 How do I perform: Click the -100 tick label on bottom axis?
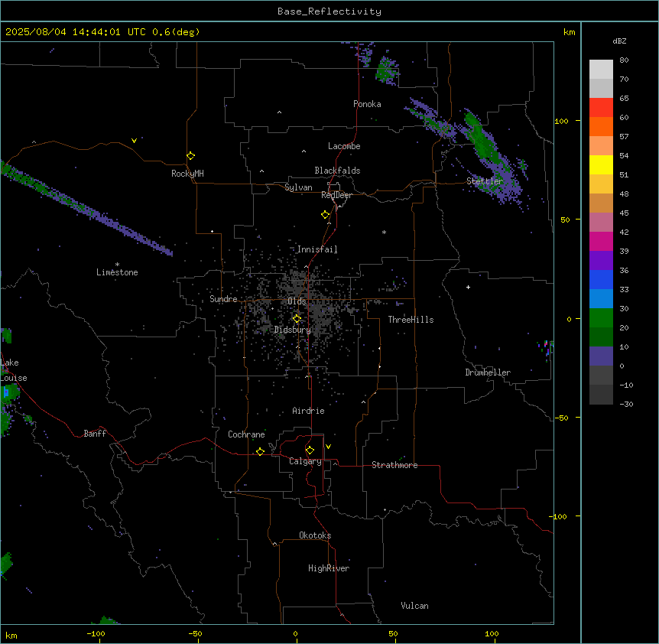click(x=96, y=633)
